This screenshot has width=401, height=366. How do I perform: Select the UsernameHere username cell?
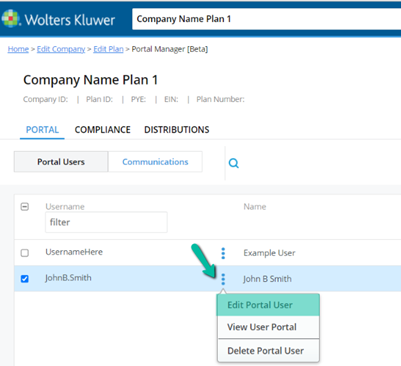click(x=74, y=252)
